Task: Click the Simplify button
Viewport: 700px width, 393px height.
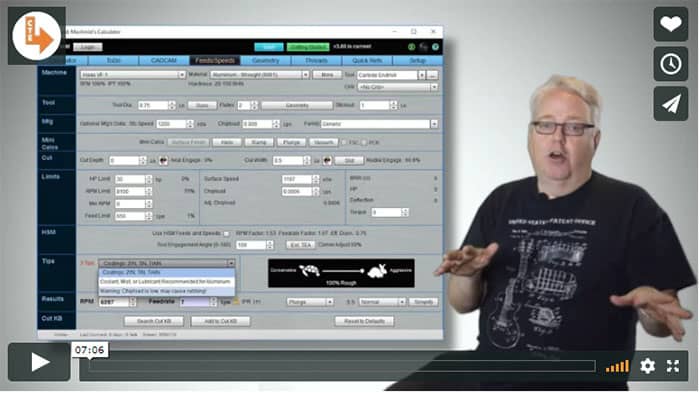Action: [423, 302]
